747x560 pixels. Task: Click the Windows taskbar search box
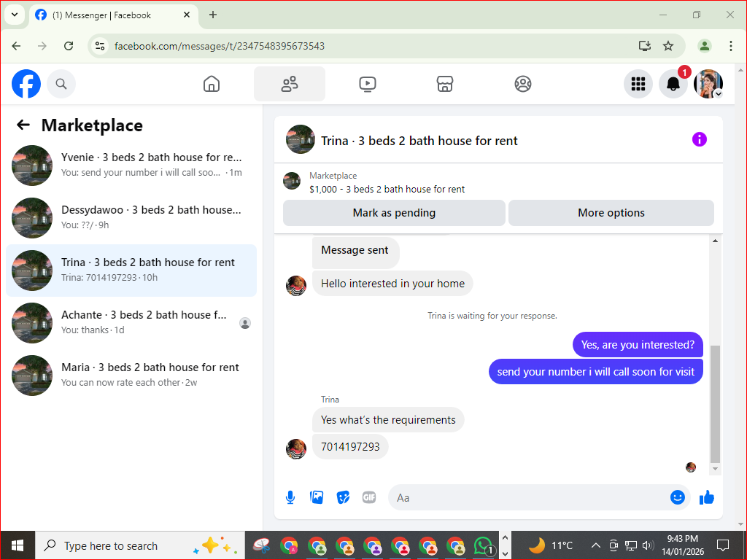[x=140, y=545]
